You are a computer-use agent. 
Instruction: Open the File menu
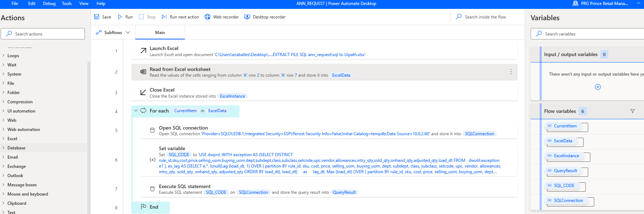tap(15, 4)
